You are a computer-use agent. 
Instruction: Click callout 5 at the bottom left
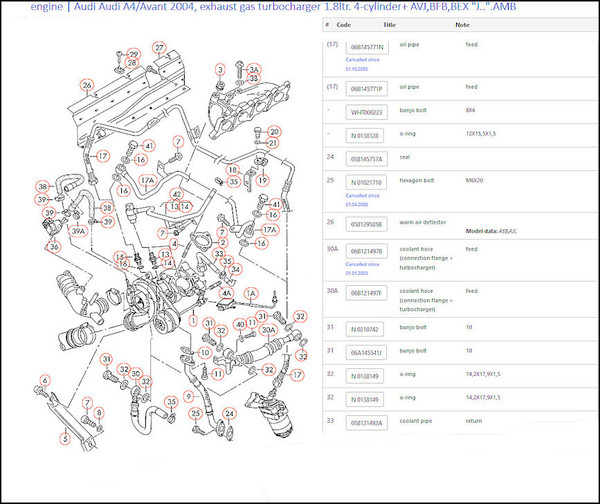[64, 438]
